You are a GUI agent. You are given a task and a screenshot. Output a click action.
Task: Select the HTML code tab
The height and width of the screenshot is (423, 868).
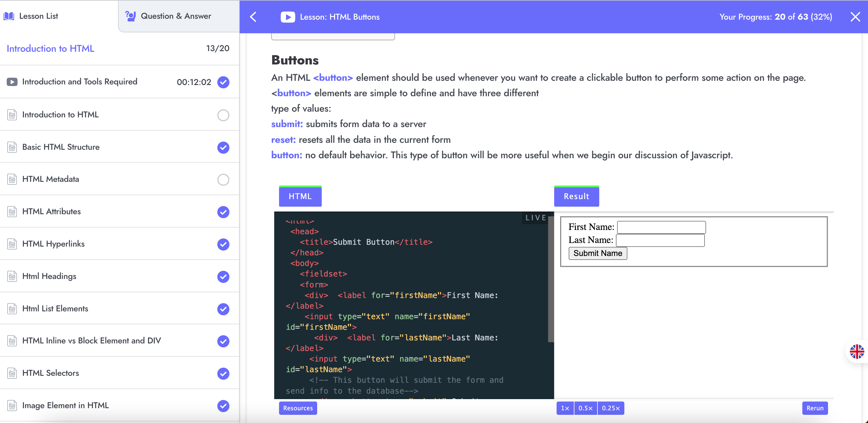300,196
